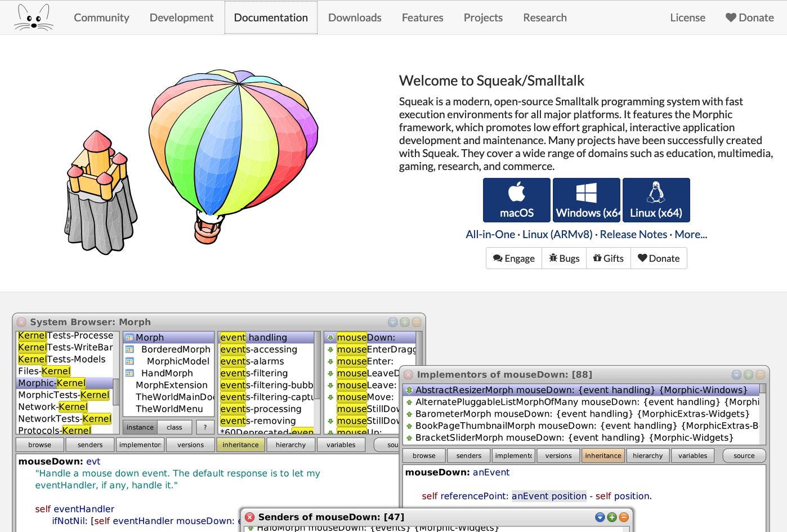The height and width of the screenshot is (532, 787).
Task: Toggle the instance button in System Browser
Action: tap(140, 427)
